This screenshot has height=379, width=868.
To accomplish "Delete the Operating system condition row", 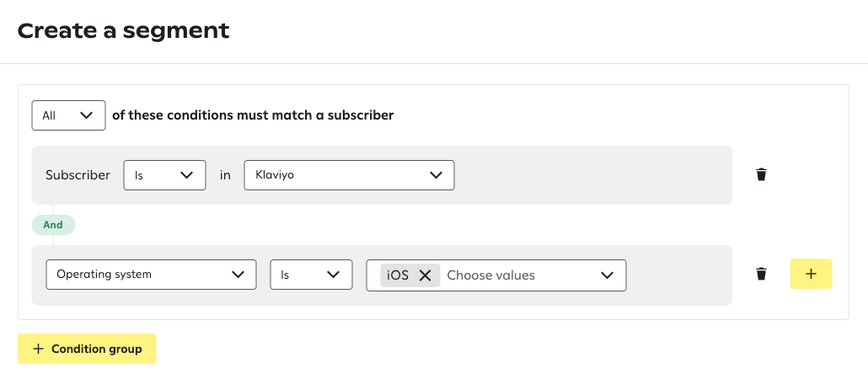I will tap(761, 274).
